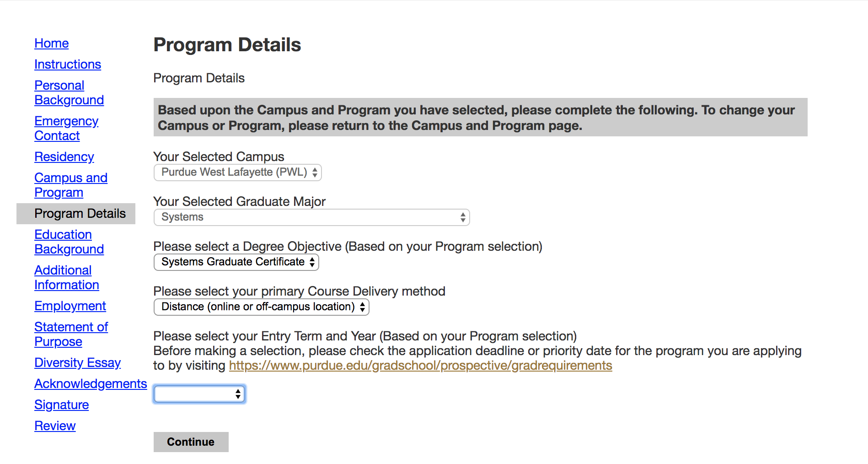Click the Continue button
Viewport: 868px width, 464px height.
191,442
